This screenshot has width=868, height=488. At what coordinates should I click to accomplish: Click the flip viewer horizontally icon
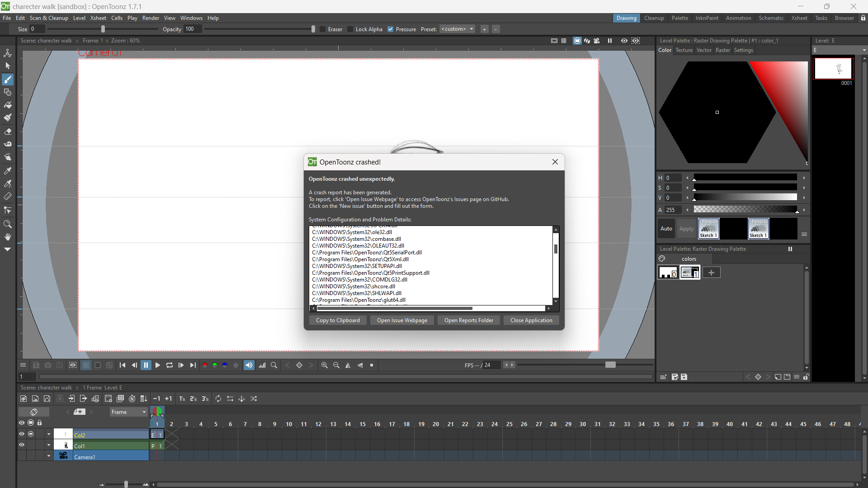347,365
